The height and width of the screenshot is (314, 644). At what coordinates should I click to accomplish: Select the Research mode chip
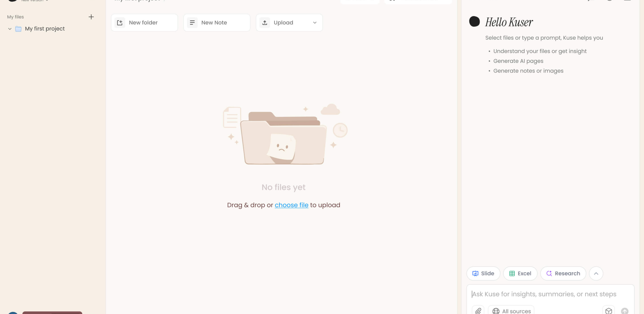(563, 273)
